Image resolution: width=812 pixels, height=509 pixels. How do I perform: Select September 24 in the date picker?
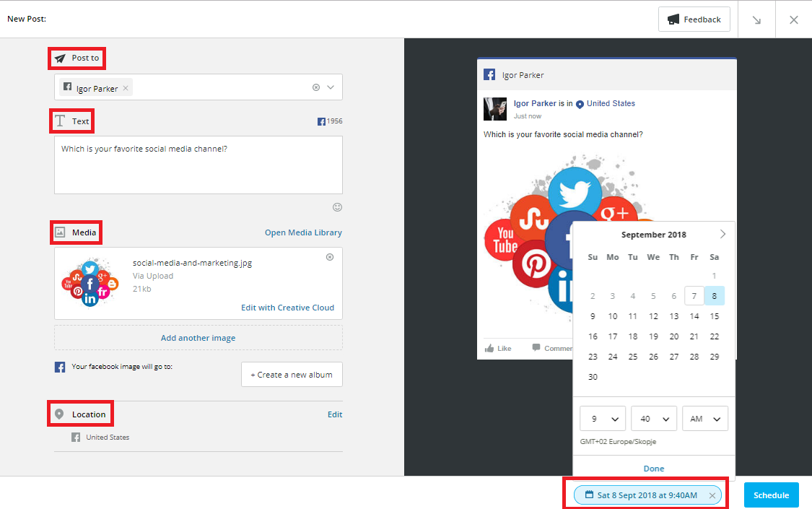coord(613,357)
